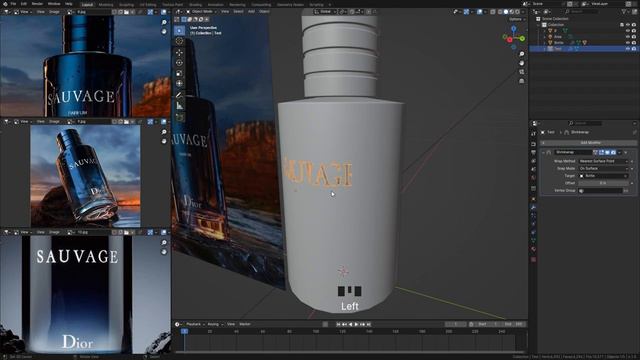Toggle viewport visibility eye for Bottle object
The height and width of the screenshot is (360, 640).
[x=628, y=42]
